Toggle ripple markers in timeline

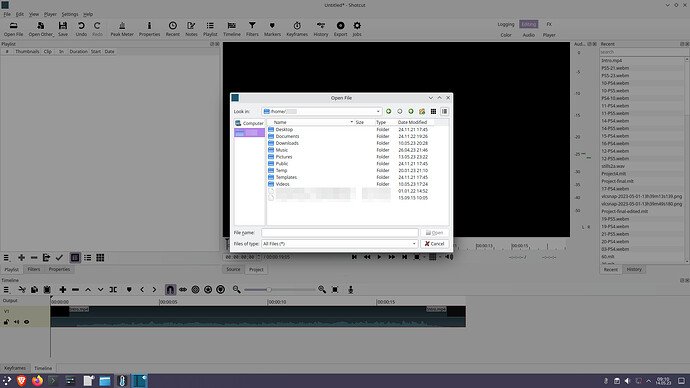click(220, 289)
